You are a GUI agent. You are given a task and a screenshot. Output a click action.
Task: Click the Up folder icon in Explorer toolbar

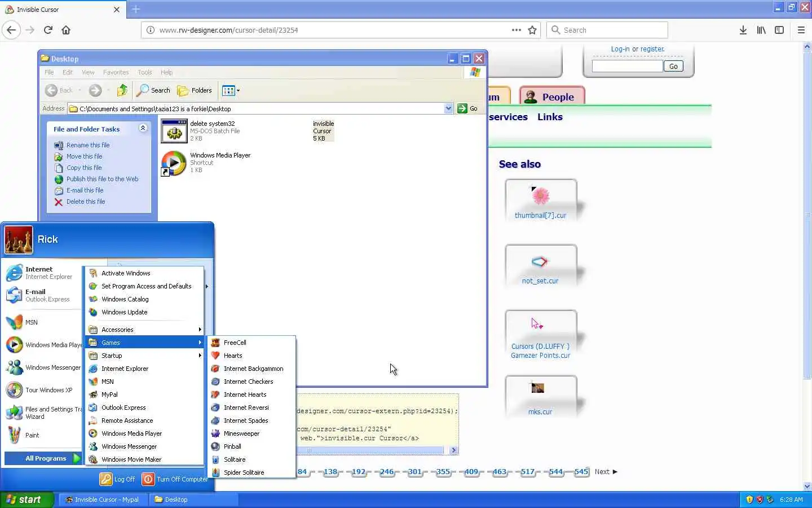coord(122,90)
